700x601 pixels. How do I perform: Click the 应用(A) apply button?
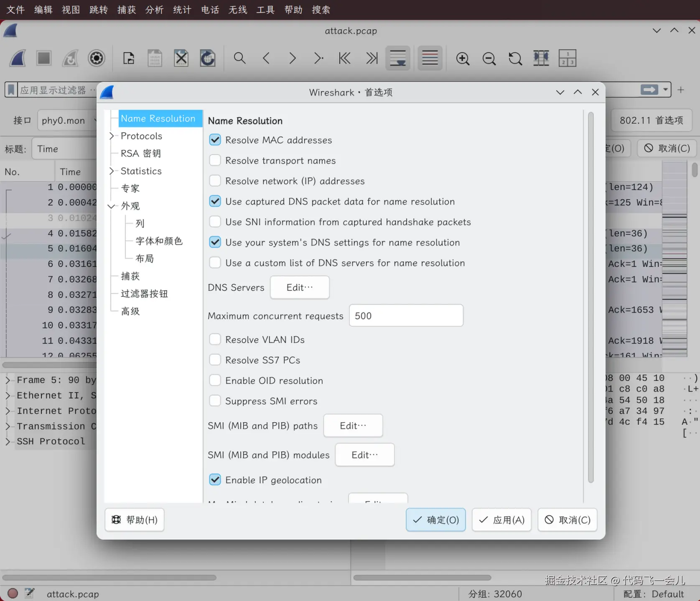point(501,520)
